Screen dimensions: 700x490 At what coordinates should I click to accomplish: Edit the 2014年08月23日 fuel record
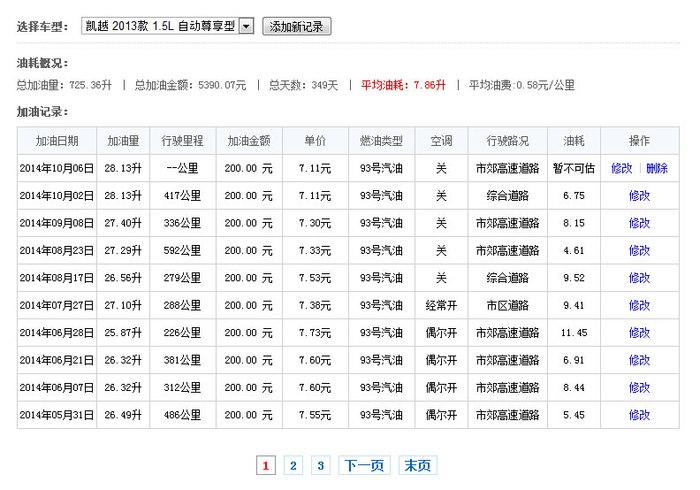(x=639, y=251)
